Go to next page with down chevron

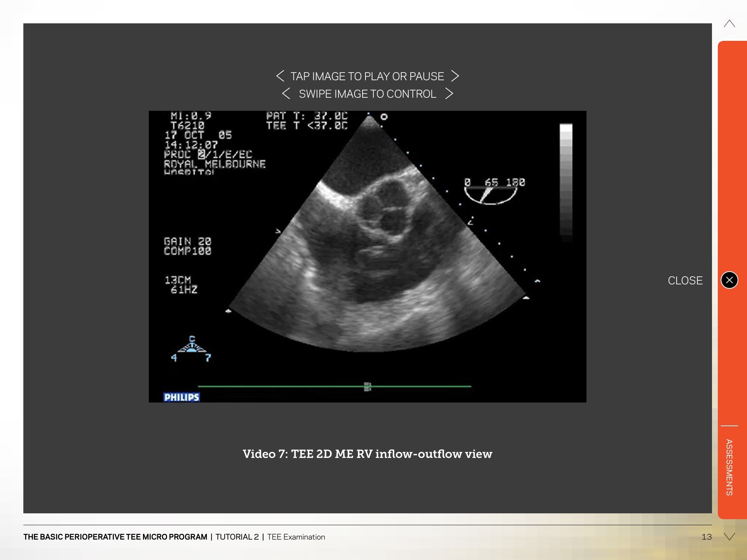tap(729, 536)
